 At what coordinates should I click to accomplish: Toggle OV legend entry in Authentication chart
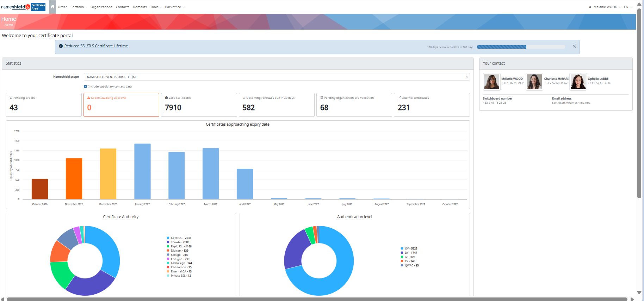click(x=409, y=248)
